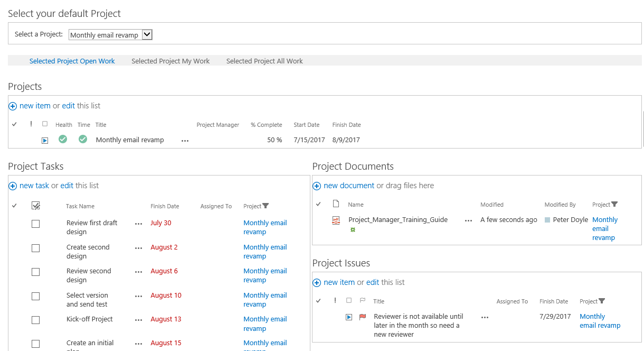Sort projects by the Project Manager column header
644x351 pixels.
218,125
